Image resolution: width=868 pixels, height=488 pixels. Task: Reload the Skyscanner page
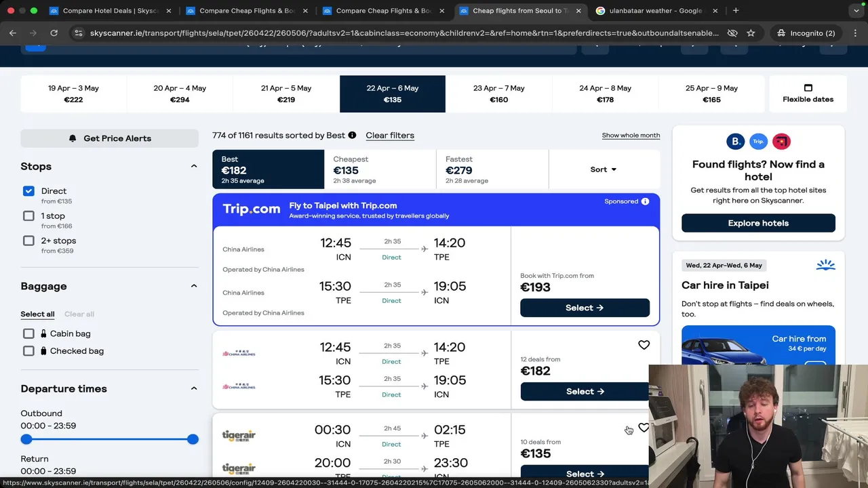coord(55,33)
